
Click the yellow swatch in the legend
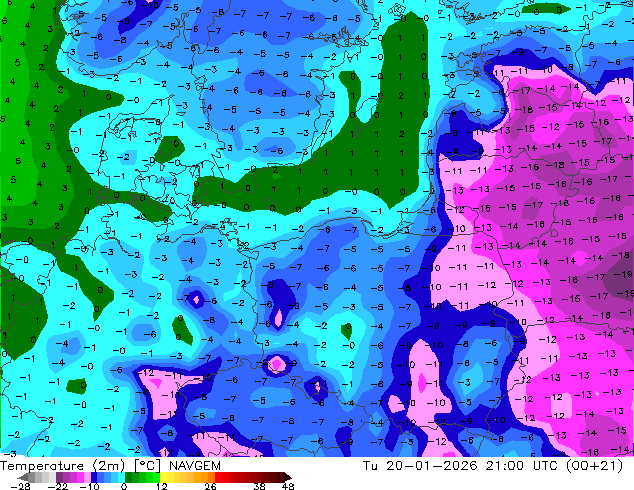[x=163, y=477]
